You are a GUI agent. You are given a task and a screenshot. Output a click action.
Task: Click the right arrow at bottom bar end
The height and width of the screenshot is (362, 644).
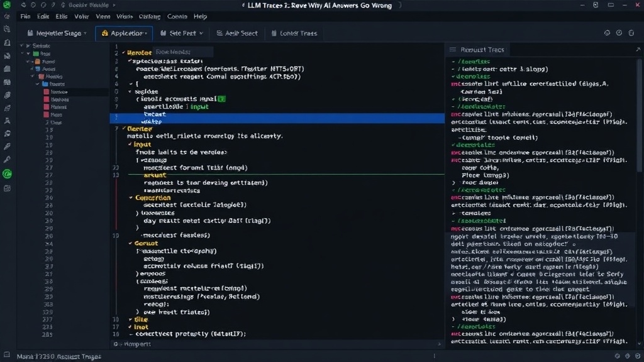coord(440,344)
